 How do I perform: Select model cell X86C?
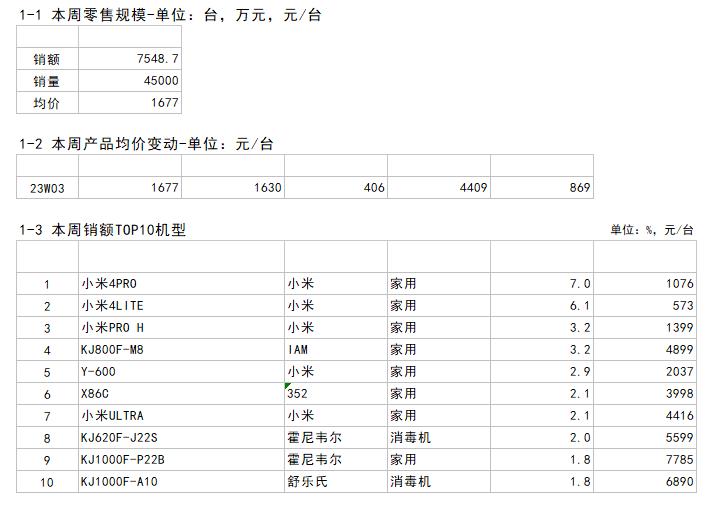(181, 393)
